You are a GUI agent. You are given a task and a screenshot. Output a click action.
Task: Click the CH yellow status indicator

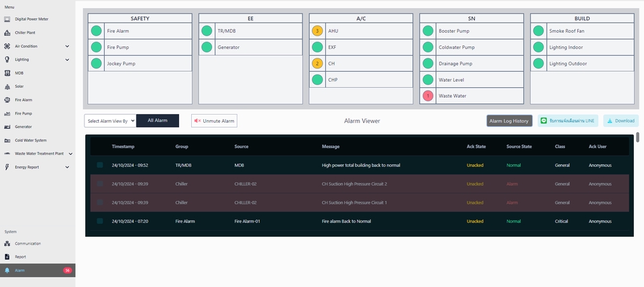pyautogui.click(x=317, y=64)
